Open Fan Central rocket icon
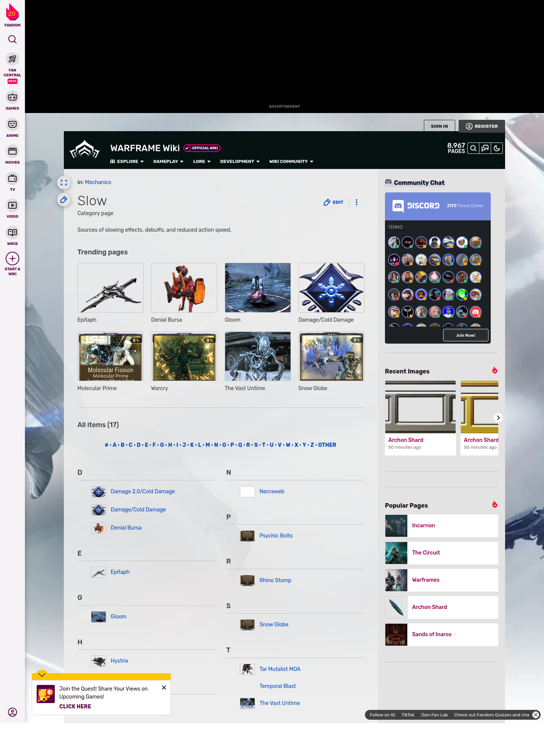The width and height of the screenshot is (544, 756). (x=12, y=59)
